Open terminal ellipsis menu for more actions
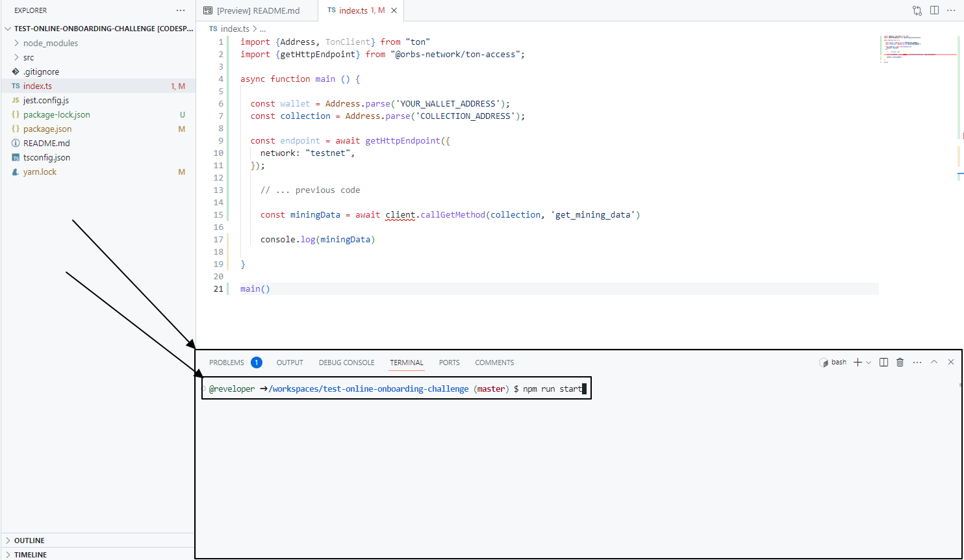Viewport: 964px width, 560px height. 917,362
